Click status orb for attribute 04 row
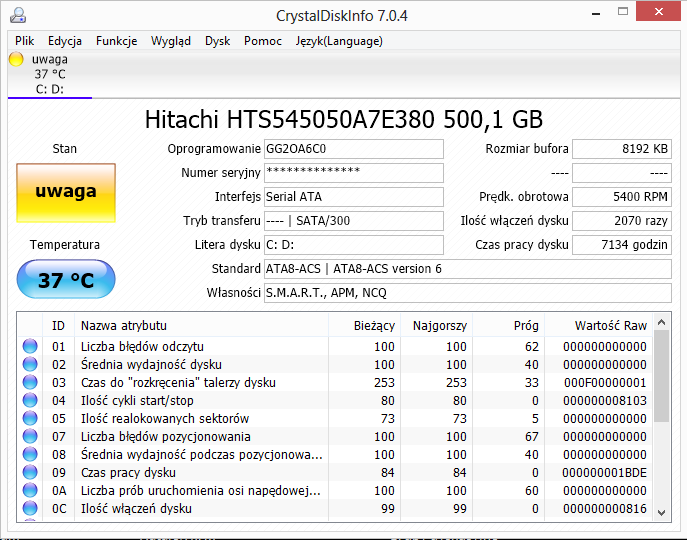 point(30,400)
